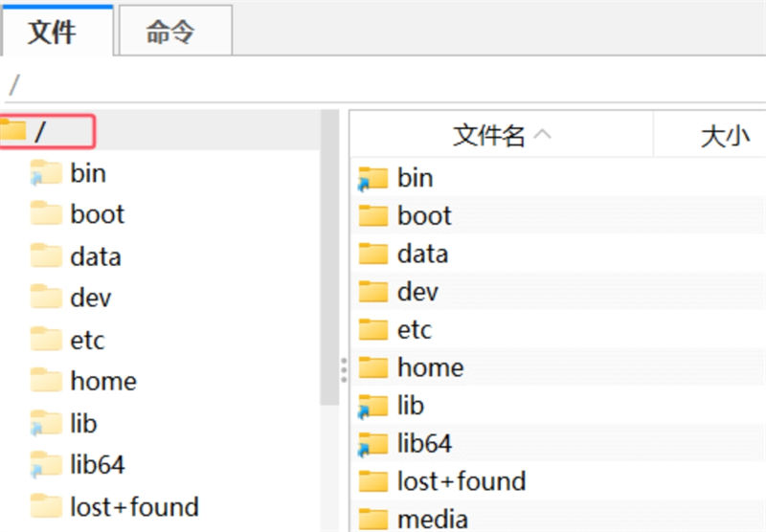This screenshot has height=532, width=766.
Task: Click the left tree vertical scrollbar
Action: pos(329,287)
